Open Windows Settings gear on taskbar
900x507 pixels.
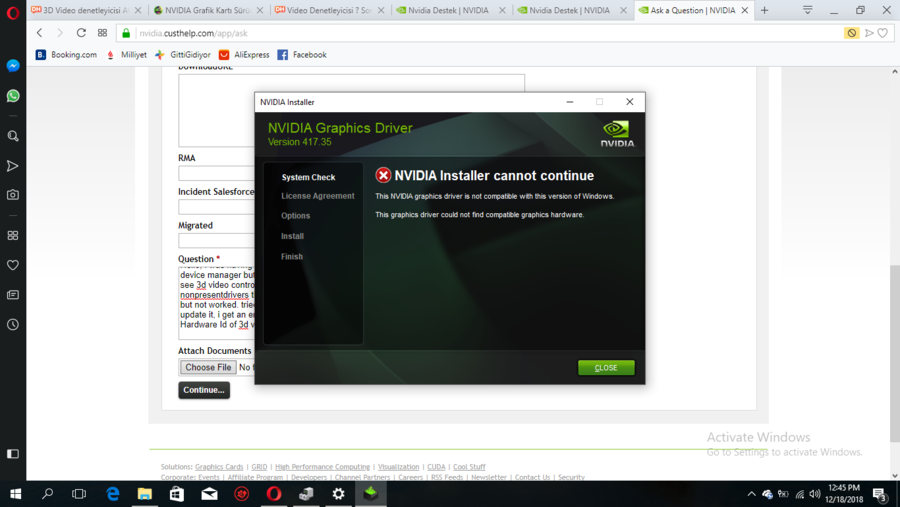[339, 494]
